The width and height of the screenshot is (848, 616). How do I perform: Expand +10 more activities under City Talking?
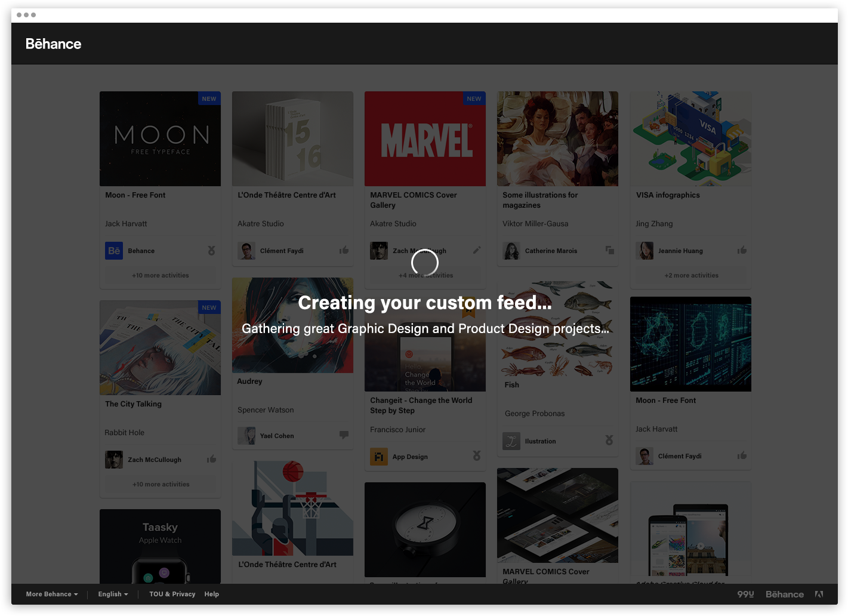click(161, 484)
